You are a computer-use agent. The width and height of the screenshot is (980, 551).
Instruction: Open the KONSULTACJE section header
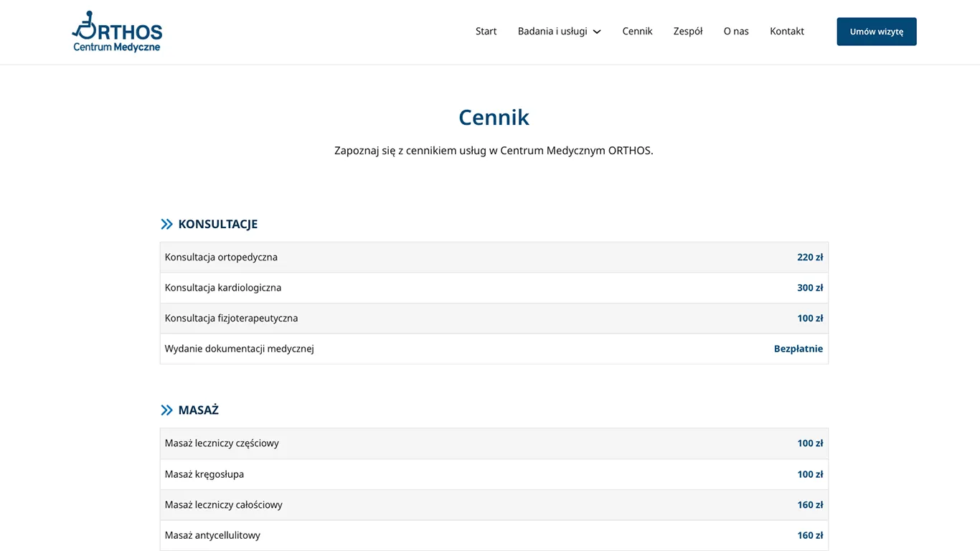point(217,223)
